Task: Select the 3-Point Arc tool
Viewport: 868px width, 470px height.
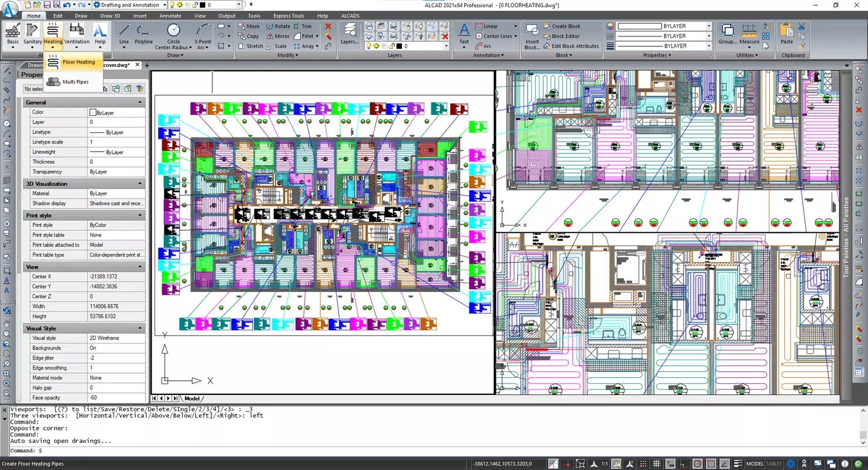Action: (x=203, y=36)
